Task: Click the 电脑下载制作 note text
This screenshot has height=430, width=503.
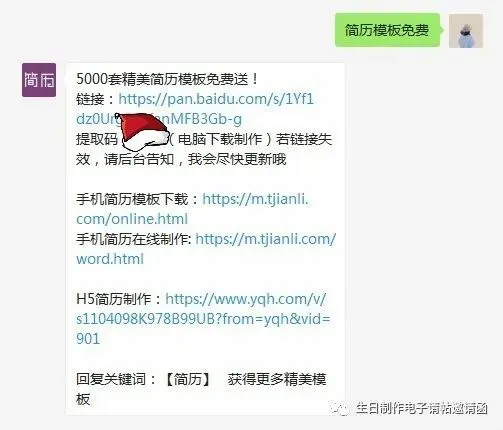Action: 220,139
